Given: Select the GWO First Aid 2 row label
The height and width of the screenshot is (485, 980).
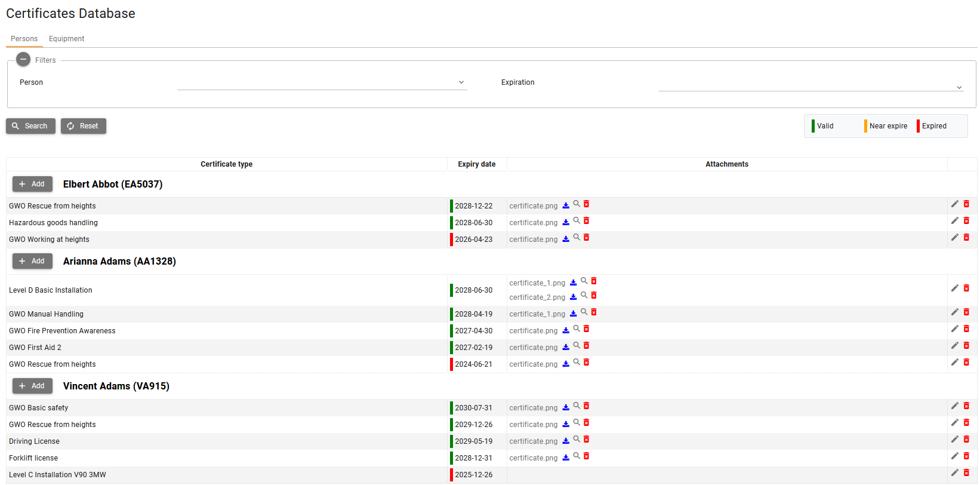Looking at the screenshot, I should click(35, 348).
